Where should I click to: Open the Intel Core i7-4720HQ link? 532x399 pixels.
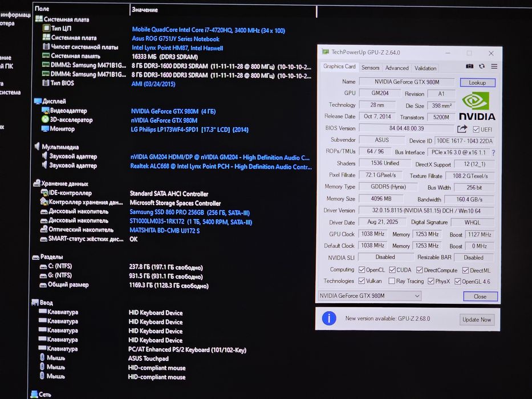pos(208,30)
